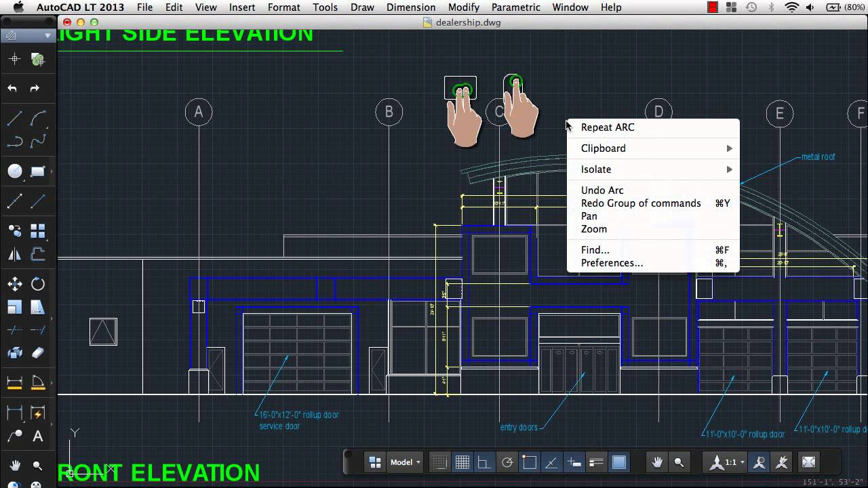Image resolution: width=868 pixels, height=488 pixels.
Task: Select the Polyline tool
Action: pos(14,142)
